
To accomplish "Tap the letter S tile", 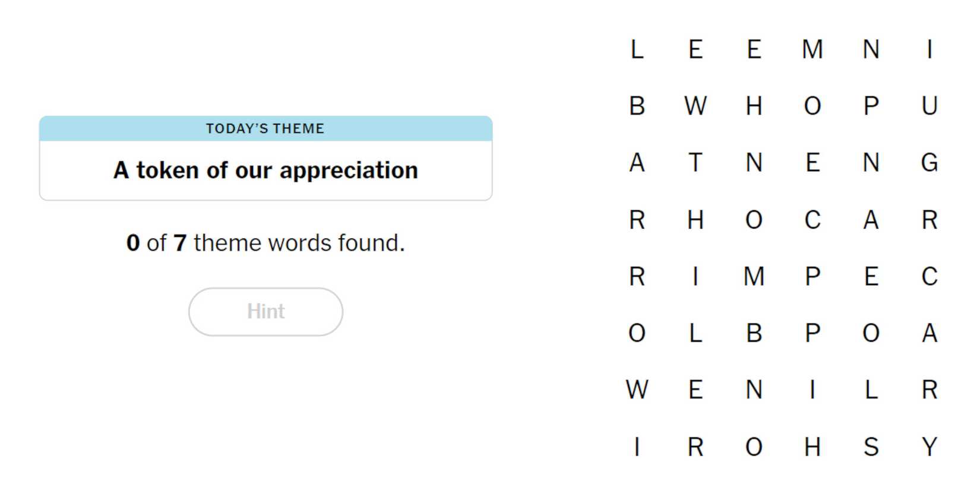I will (x=871, y=447).
